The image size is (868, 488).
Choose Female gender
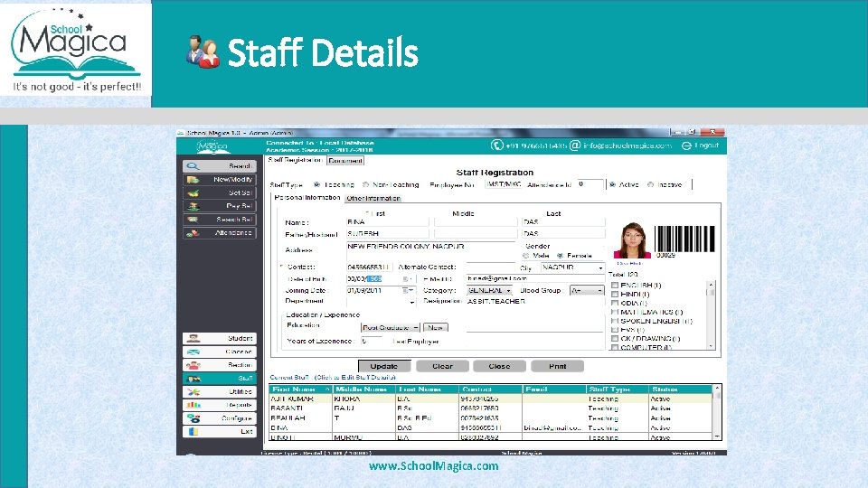(x=561, y=256)
